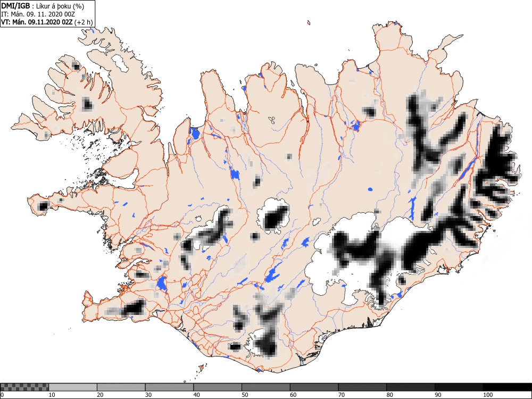Select the 30–40 percent gray legend swatch
The height and width of the screenshot is (399, 532).
[169, 387]
